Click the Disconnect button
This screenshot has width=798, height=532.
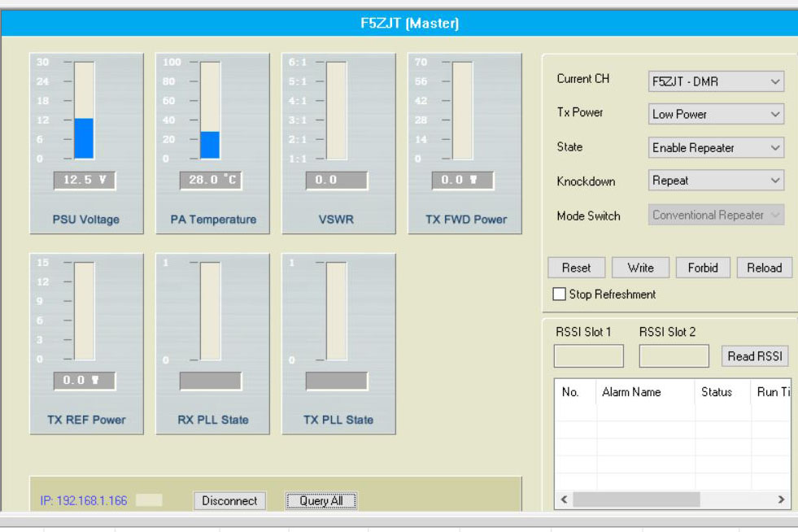point(229,501)
